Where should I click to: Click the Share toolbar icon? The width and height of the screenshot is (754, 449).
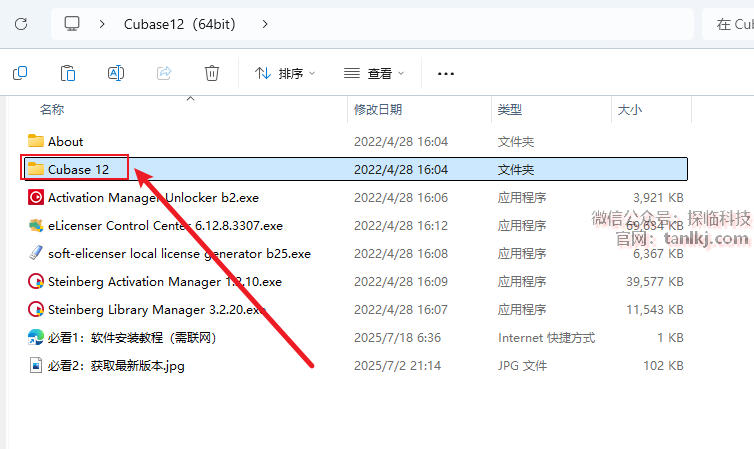click(164, 73)
